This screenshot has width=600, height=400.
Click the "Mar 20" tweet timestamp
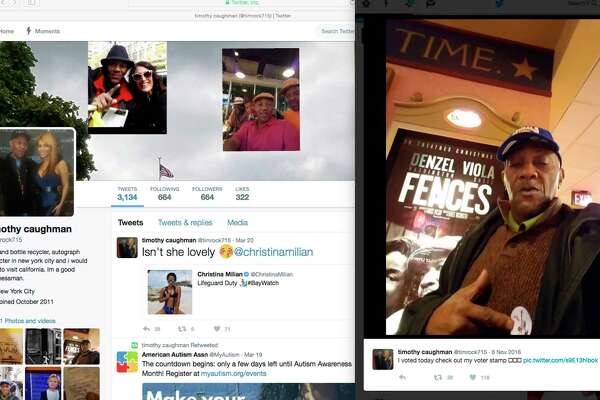pos(245,240)
